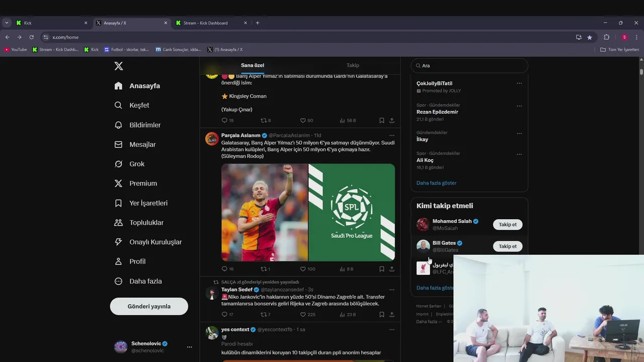Open Rezan Epözdemir trending topic
Image resolution: width=644 pixels, height=362 pixels.
(x=437, y=112)
